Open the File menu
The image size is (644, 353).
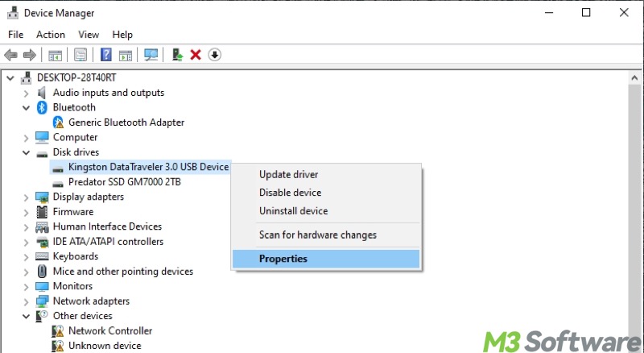pos(15,35)
